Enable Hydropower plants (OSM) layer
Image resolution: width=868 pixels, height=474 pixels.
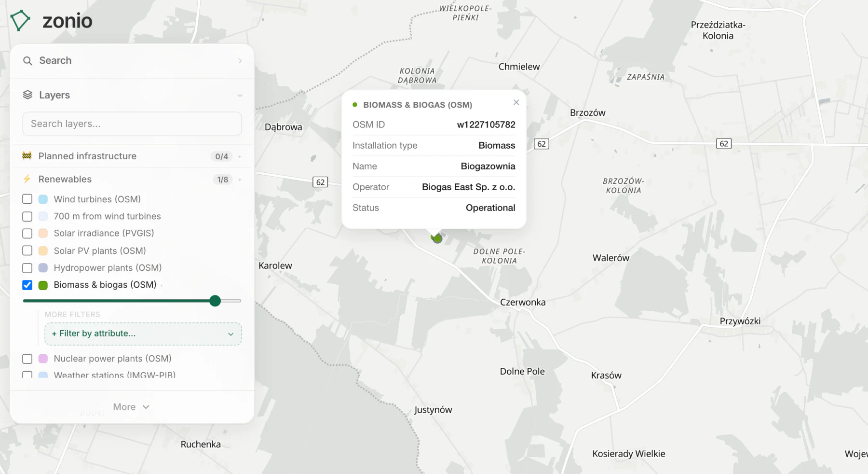click(27, 268)
